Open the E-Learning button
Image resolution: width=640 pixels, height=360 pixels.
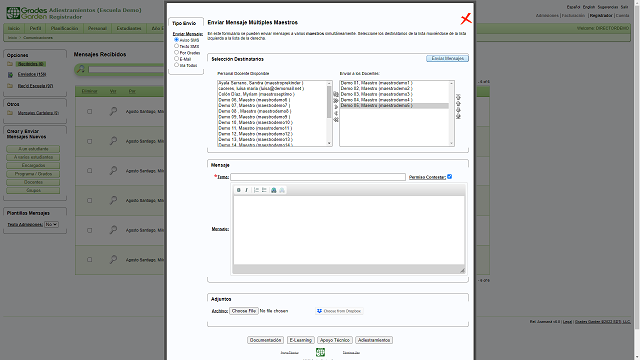pyautogui.click(x=300, y=340)
